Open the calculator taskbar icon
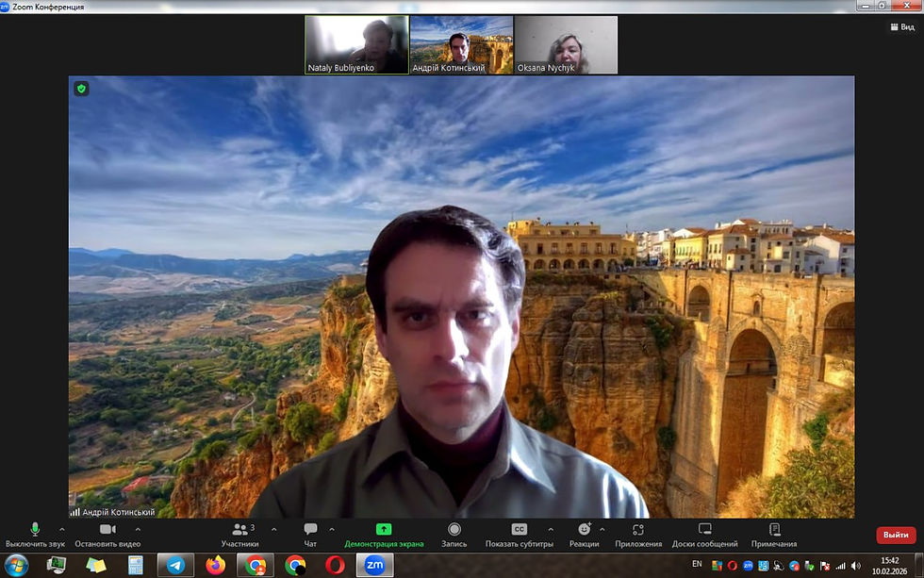This screenshot has width=924, height=578. point(136,566)
